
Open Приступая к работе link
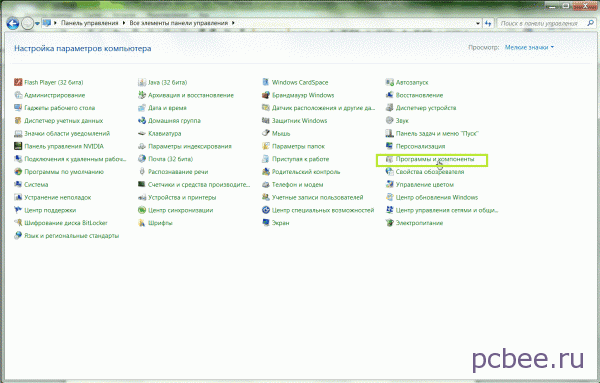[x=300, y=159]
